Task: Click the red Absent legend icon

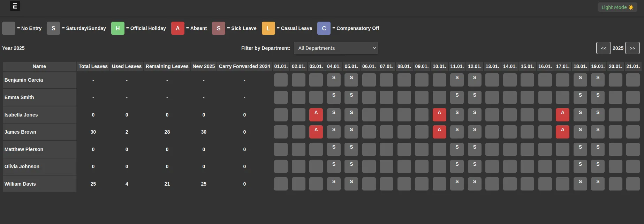Action: tap(177, 28)
